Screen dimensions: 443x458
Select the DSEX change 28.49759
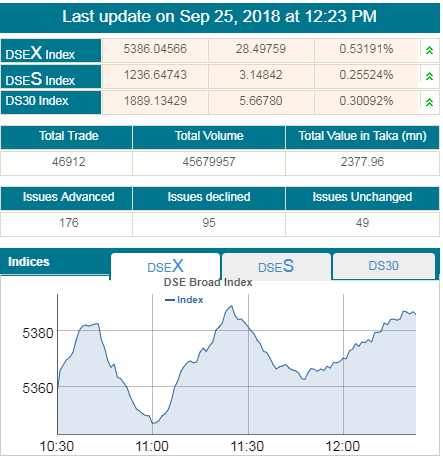pyautogui.click(x=261, y=49)
